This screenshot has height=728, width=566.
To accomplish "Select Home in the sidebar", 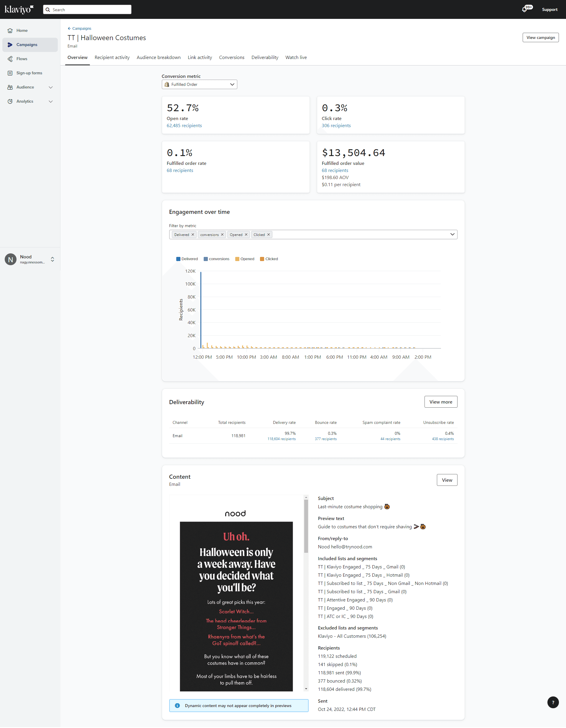I will pos(30,30).
